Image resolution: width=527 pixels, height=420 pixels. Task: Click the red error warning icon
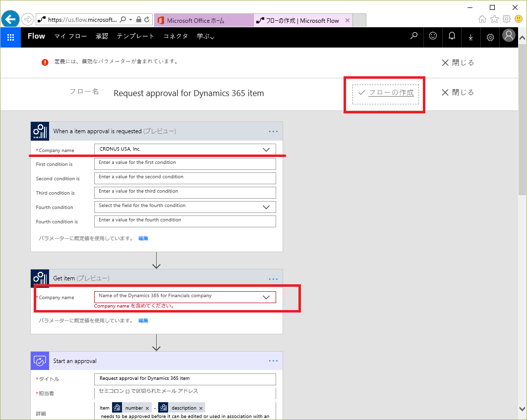click(45, 62)
